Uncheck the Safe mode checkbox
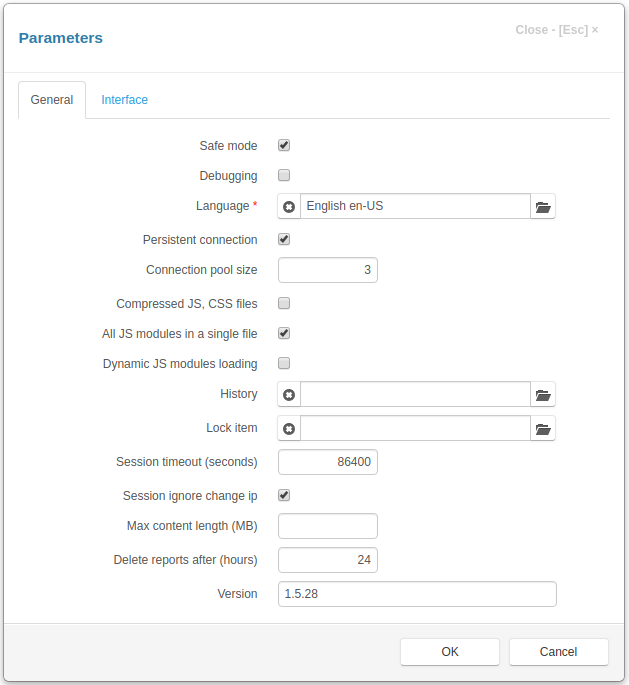Screen dimensions: 629x685 (x=284, y=145)
